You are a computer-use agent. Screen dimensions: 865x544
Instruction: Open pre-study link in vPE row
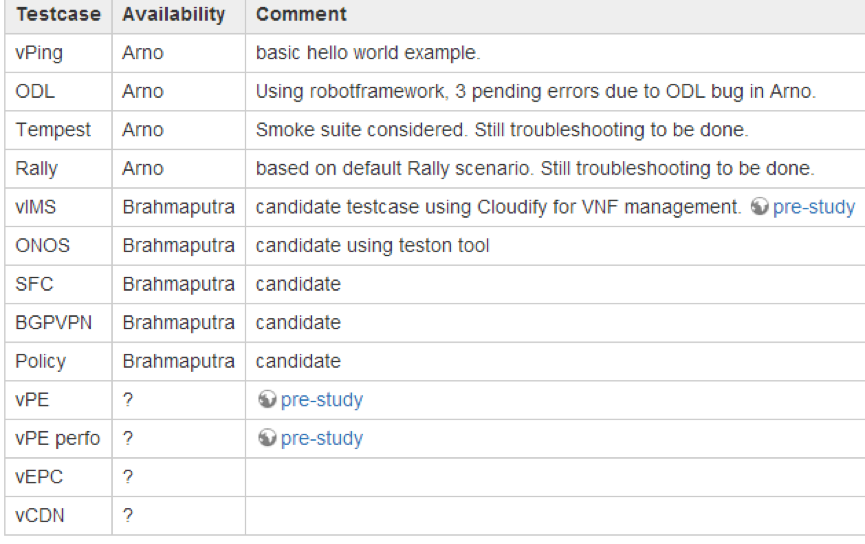(x=322, y=399)
